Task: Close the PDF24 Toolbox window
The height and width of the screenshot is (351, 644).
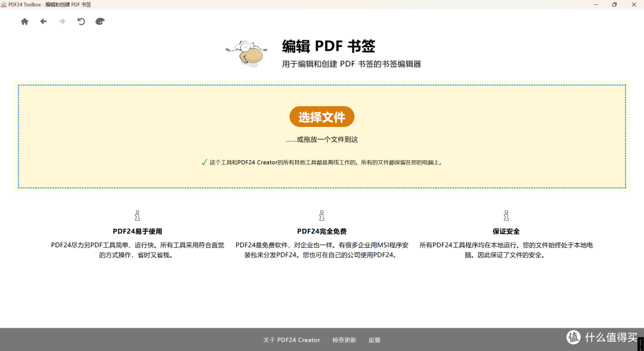Action: [634, 5]
